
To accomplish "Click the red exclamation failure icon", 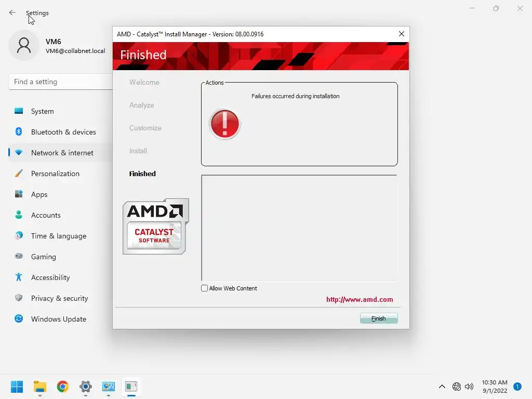I will click(224, 124).
